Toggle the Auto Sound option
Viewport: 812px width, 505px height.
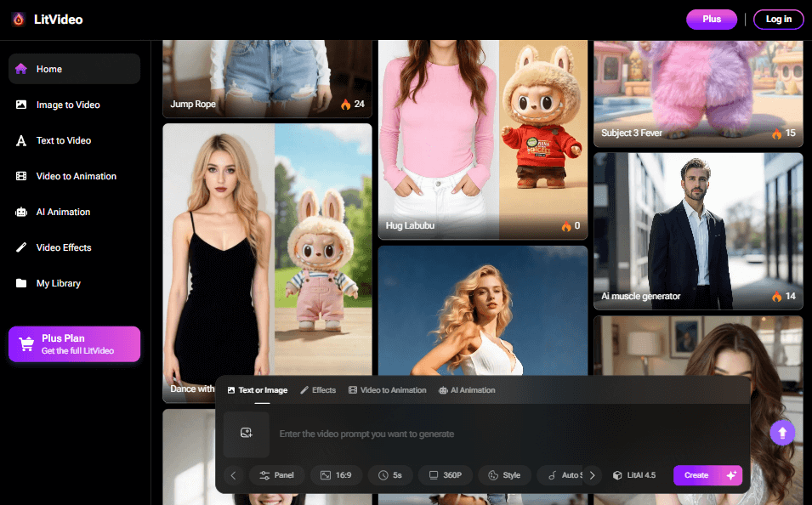coord(568,475)
